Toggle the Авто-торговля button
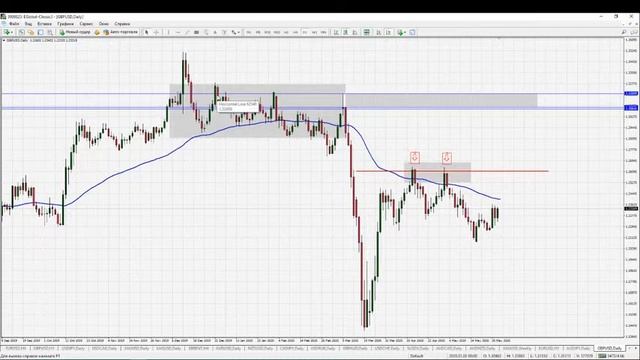640x360 pixels. pyautogui.click(x=120, y=32)
